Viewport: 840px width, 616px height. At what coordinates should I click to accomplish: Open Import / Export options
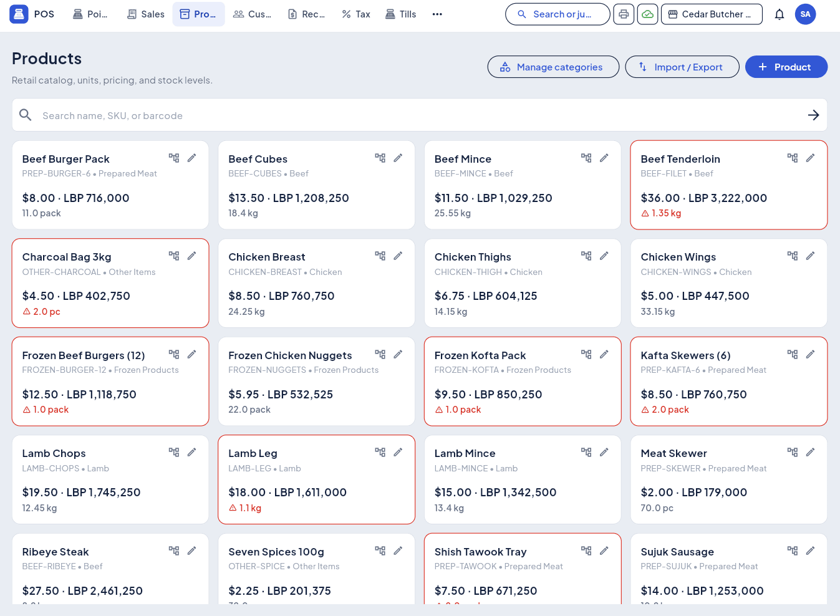(x=682, y=67)
